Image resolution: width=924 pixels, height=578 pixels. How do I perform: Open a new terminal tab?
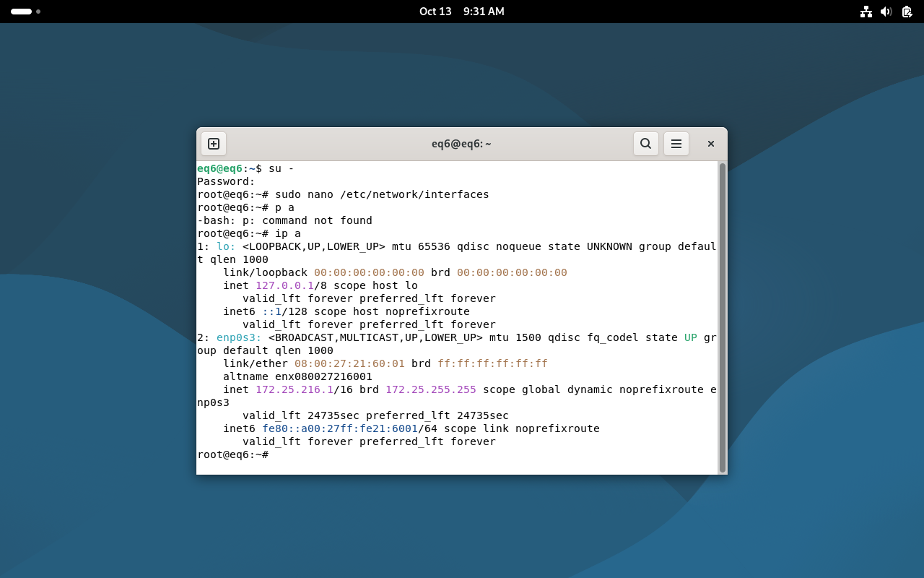click(x=214, y=144)
